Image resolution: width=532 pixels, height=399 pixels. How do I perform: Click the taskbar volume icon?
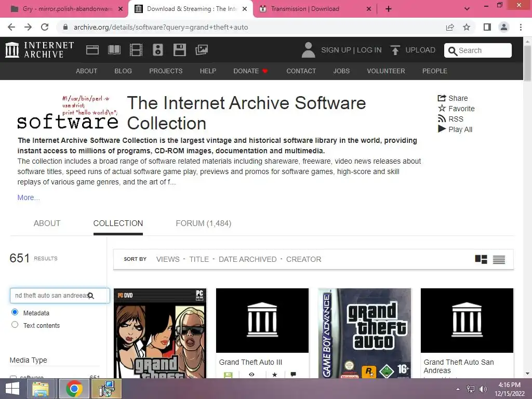(x=483, y=389)
